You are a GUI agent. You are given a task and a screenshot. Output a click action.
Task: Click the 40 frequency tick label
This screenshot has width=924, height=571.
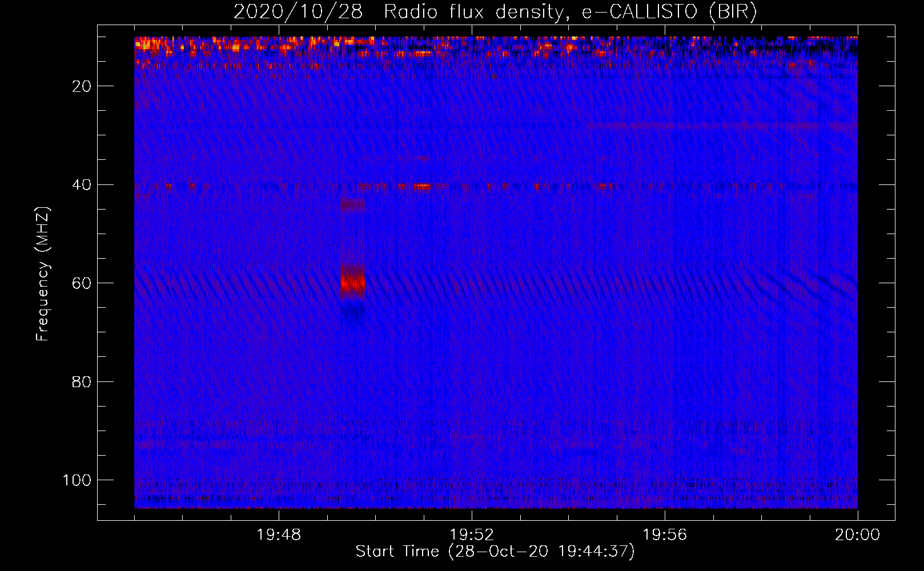(x=82, y=185)
